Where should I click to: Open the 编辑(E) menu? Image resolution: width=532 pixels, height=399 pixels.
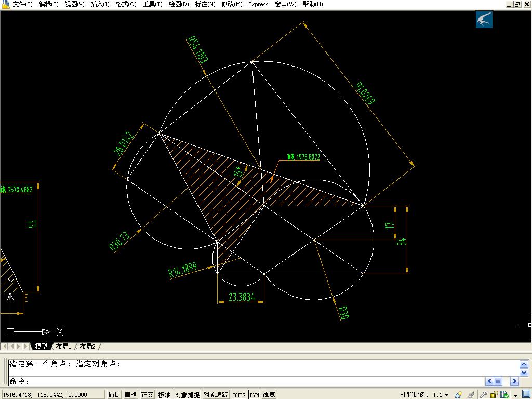click(x=48, y=4)
